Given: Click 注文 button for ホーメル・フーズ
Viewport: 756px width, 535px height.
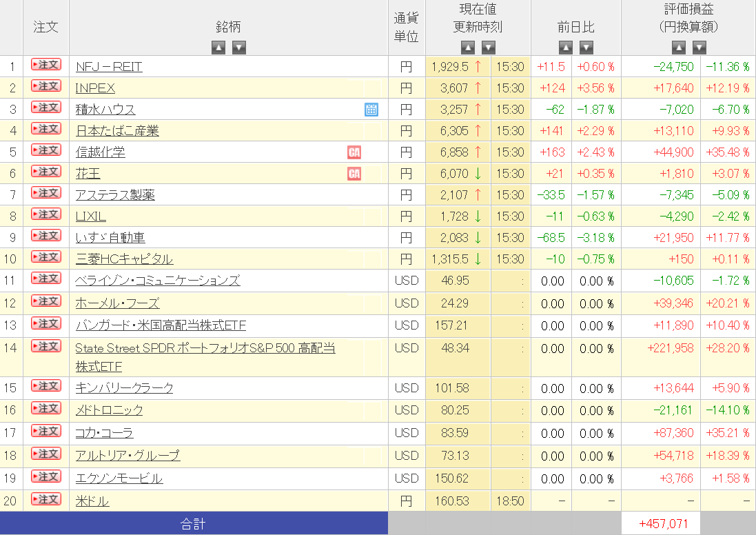Looking at the screenshot, I should (46, 301).
